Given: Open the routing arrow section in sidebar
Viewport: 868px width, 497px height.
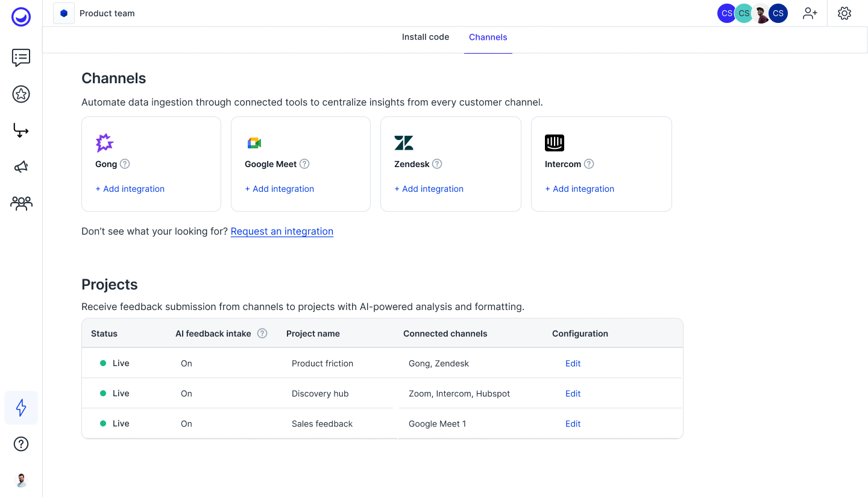Looking at the screenshot, I should pos(20,130).
